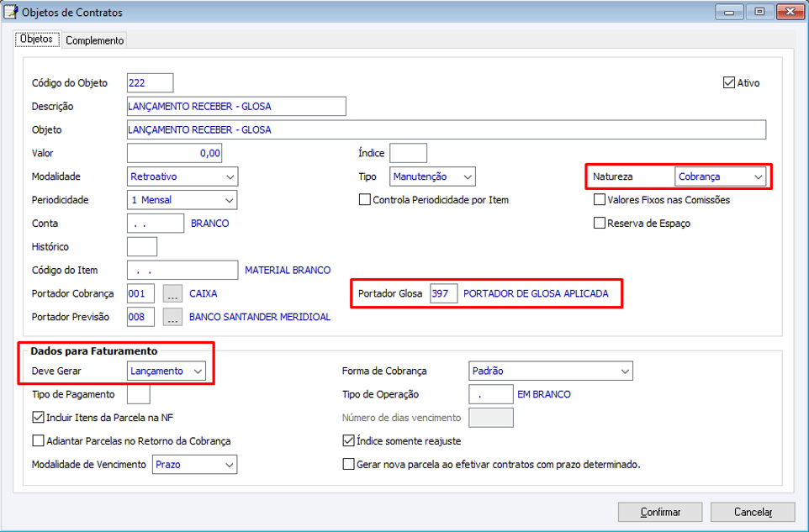Focus the Valor field showing 0,00
This screenshot has height=532, width=809.
click(174, 153)
